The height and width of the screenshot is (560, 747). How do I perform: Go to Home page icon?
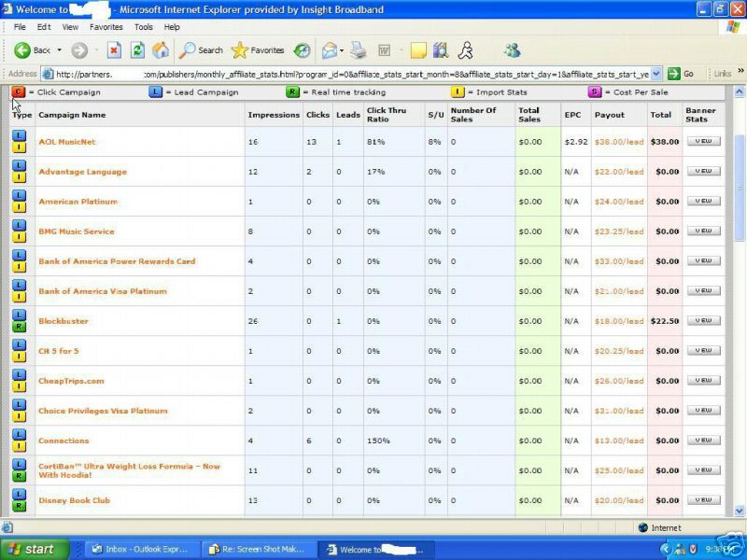click(x=161, y=50)
